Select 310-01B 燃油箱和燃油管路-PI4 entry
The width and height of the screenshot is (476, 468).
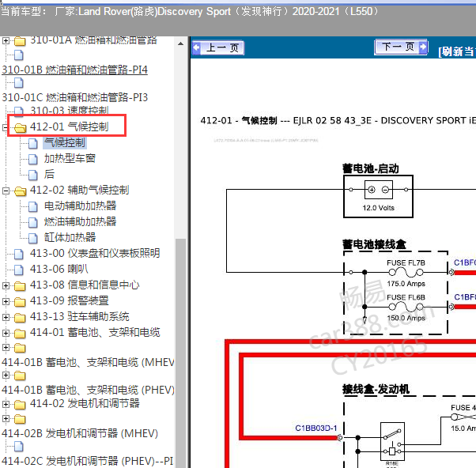pyautogui.click(x=74, y=70)
